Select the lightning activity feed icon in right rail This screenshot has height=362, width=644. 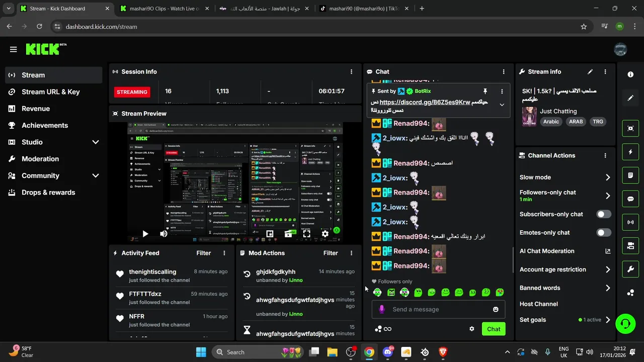(630, 152)
